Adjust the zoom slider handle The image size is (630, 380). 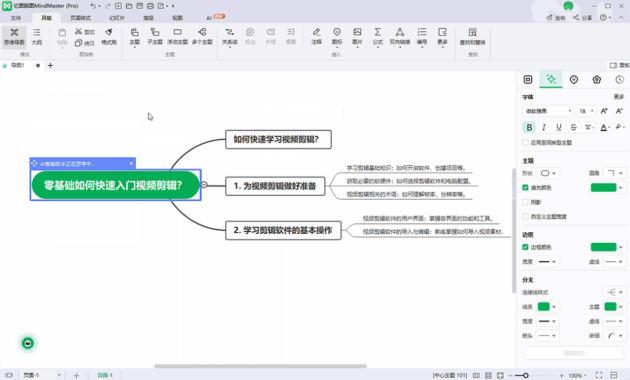(x=525, y=376)
